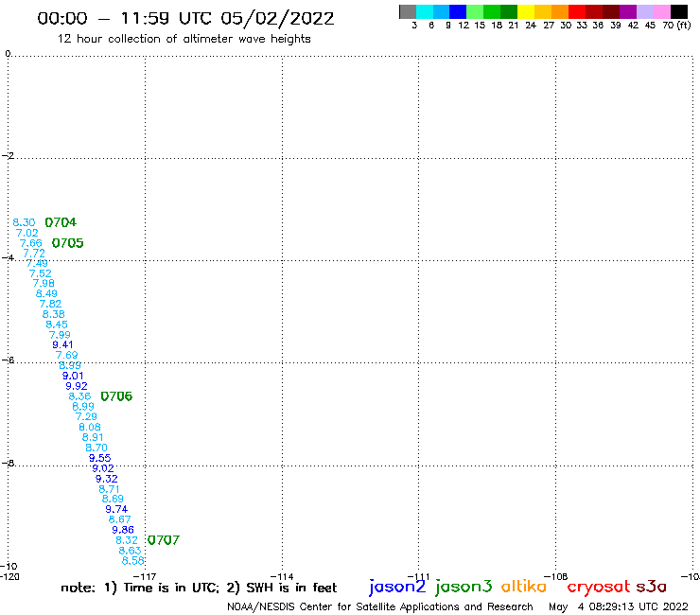Select the bright red legend swatch
The width and height of the screenshot is (700, 615).
(x=576, y=11)
